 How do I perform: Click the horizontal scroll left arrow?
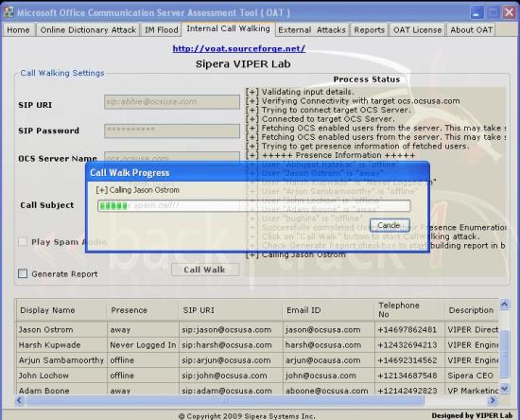(x=19, y=400)
